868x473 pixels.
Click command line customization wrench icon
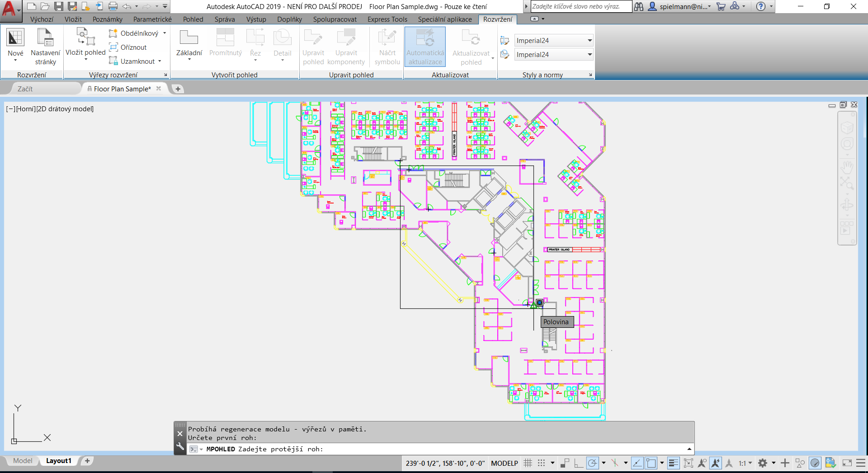tap(180, 447)
